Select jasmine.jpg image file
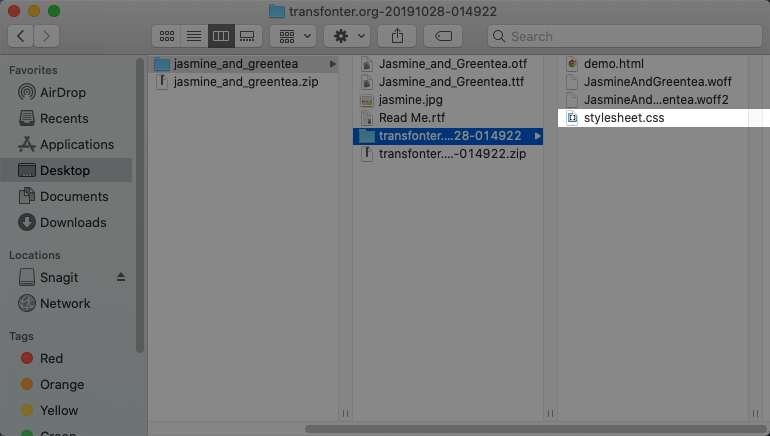This screenshot has width=770, height=436. coord(448,100)
